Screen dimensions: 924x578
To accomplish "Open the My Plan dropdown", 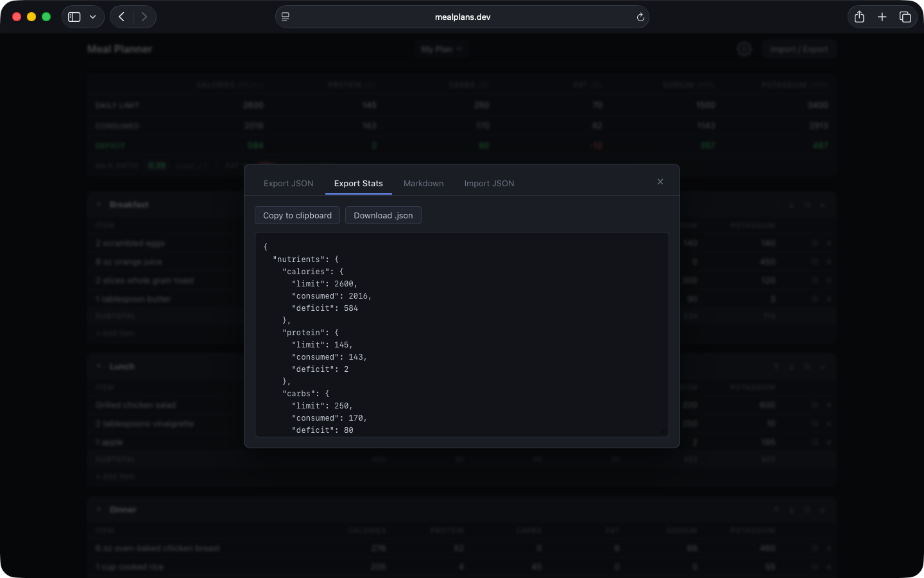I will pos(441,49).
